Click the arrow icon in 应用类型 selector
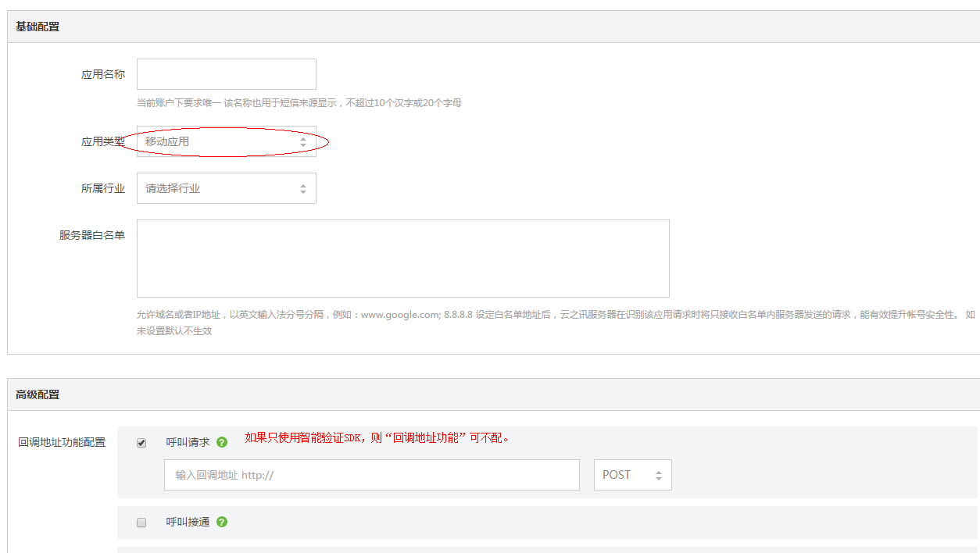 click(303, 142)
